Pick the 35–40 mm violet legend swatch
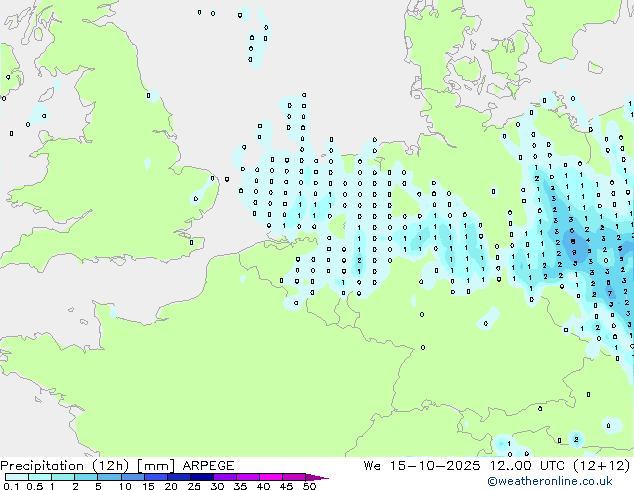This screenshot has width=634, height=490. 247,477
